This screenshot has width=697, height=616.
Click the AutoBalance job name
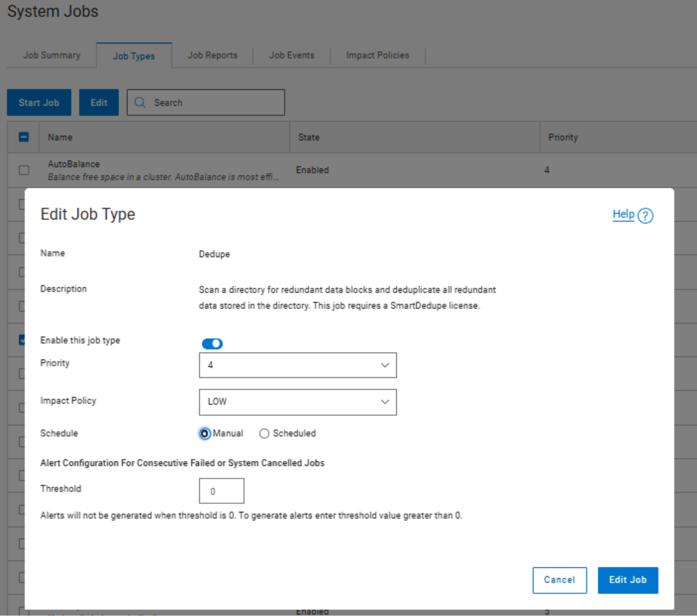(74, 164)
